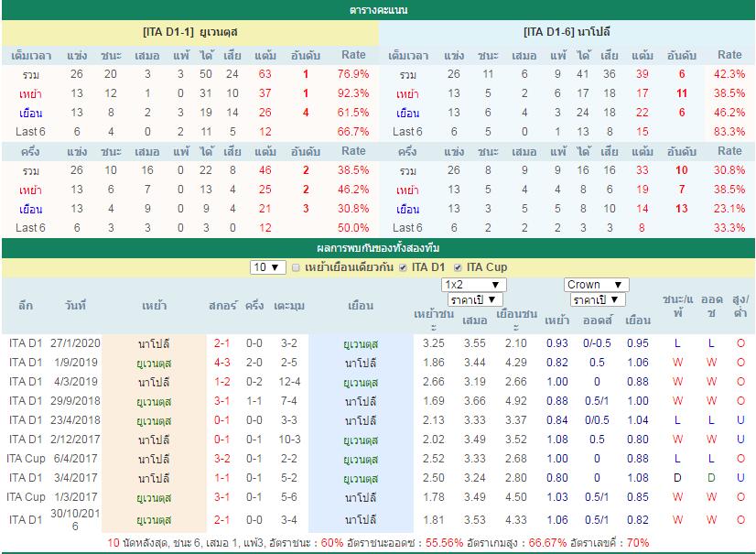The height and width of the screenshot is (554, 756).
Task: Open away team นาโปลี in the 23/4/2018 match
Action: [361, 420]
